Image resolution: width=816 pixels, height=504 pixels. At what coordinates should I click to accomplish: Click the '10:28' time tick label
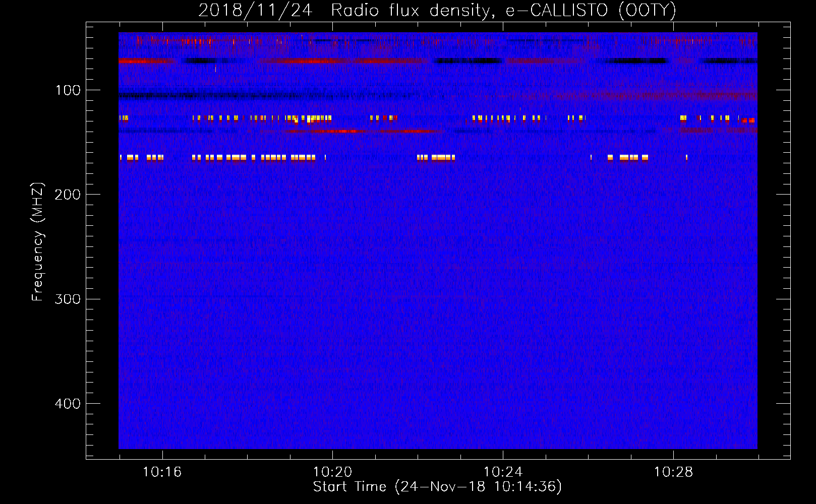click(674, 472)
